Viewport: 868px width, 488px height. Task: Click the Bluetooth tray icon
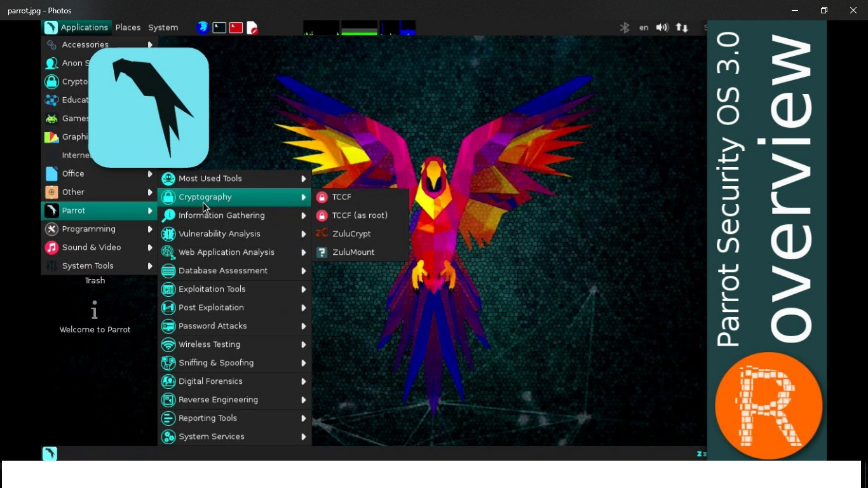click(x=625, y=27)
